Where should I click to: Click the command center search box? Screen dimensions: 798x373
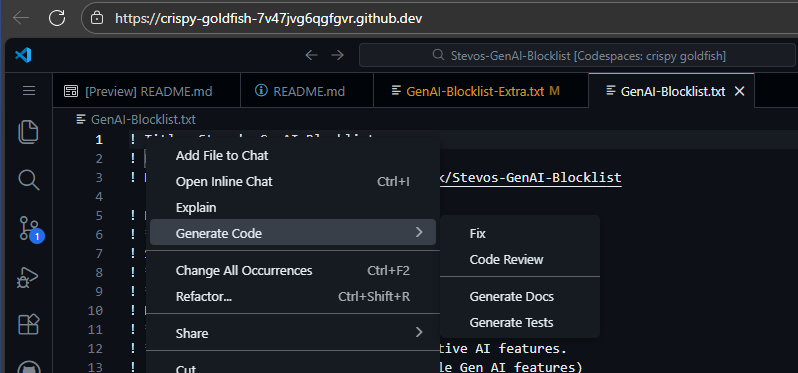coord(578,55)
